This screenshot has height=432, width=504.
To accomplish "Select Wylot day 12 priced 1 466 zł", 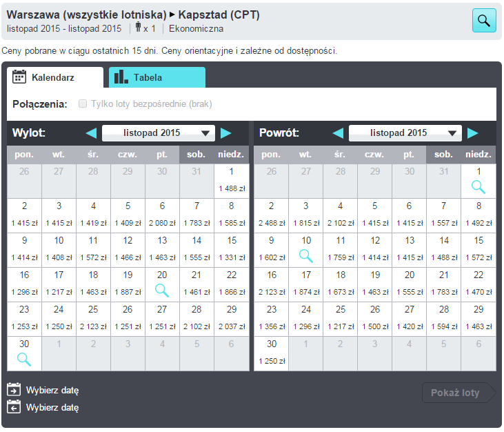I will [x=128, y=250].
